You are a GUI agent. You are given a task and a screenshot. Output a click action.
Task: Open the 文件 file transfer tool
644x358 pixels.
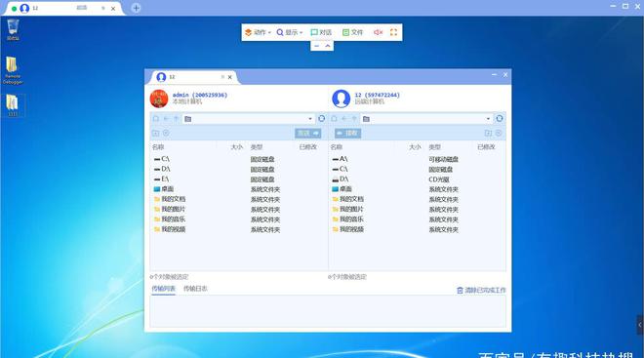pyautogui.click(x=352, y=32)
